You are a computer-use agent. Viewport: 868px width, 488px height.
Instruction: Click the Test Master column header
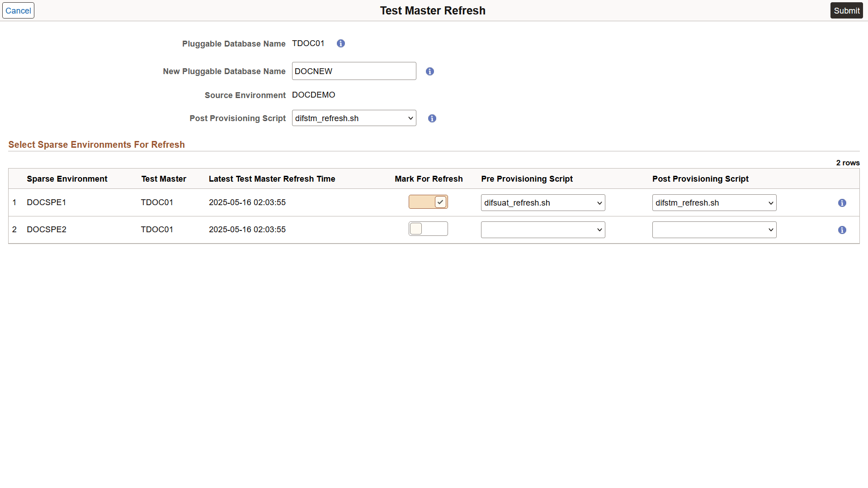pos(163,178)
